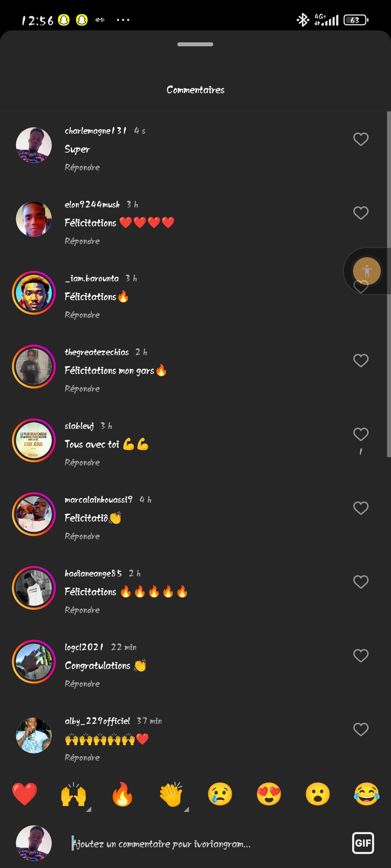Tap the floating accessibility shortcut button
The height and width of the screenshot is (868, 391).
click(x=367, y=271)
